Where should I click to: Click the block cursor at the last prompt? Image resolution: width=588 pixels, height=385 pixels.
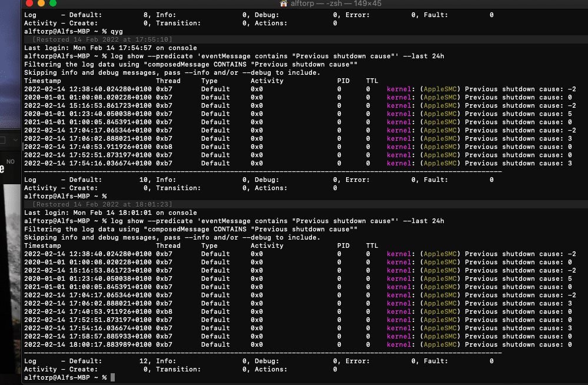(x=112, y=377)
